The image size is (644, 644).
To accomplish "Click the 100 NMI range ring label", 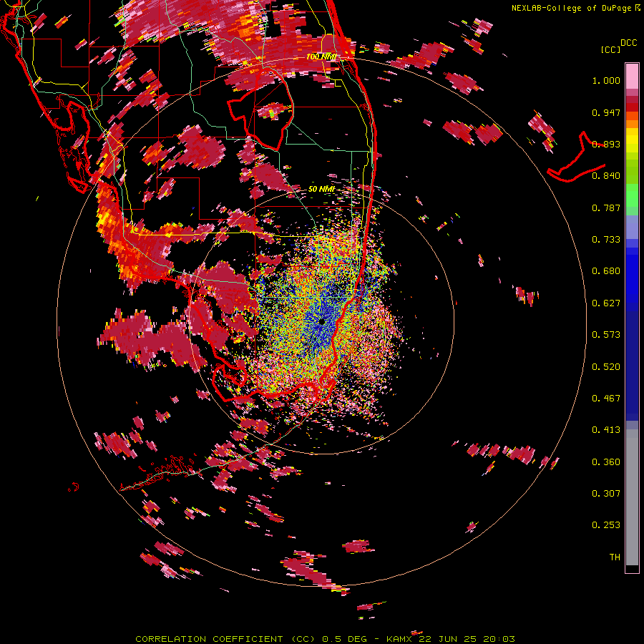I will point(321,57).
